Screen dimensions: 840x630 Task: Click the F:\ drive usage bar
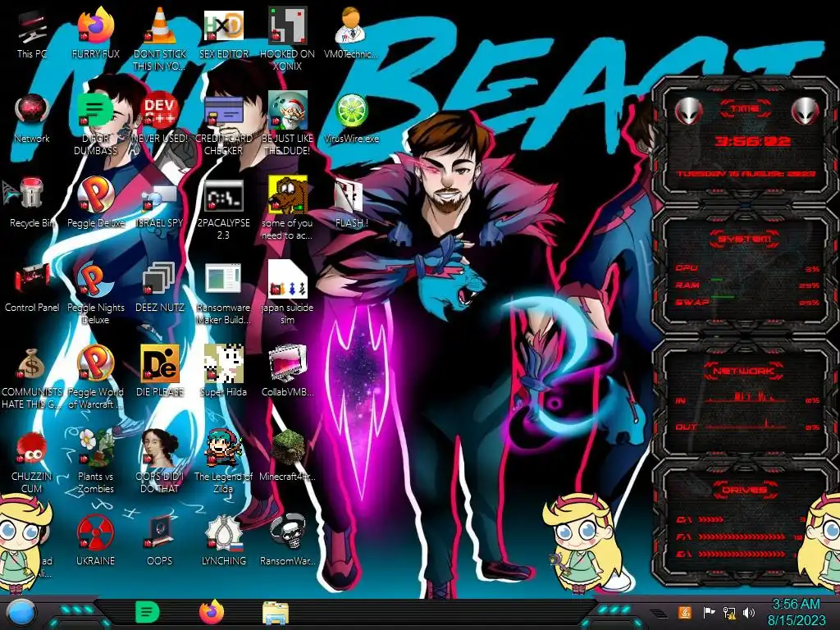(x=741, y=536)
